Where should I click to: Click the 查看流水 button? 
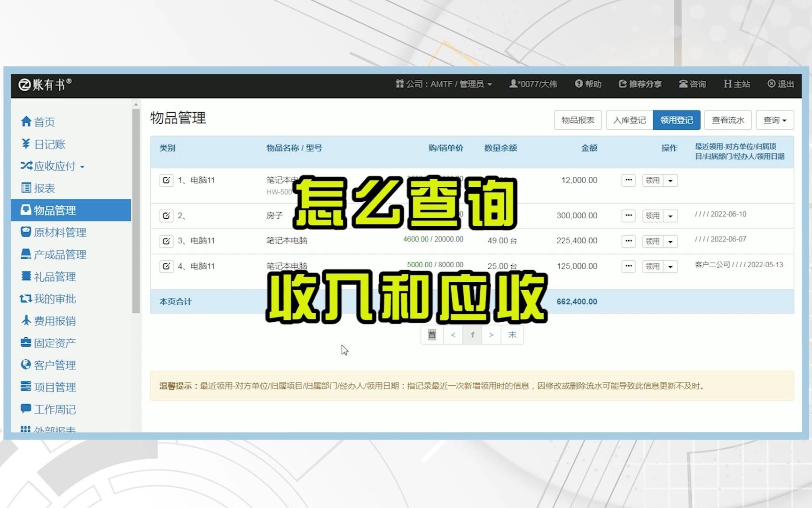coord(728,120)
